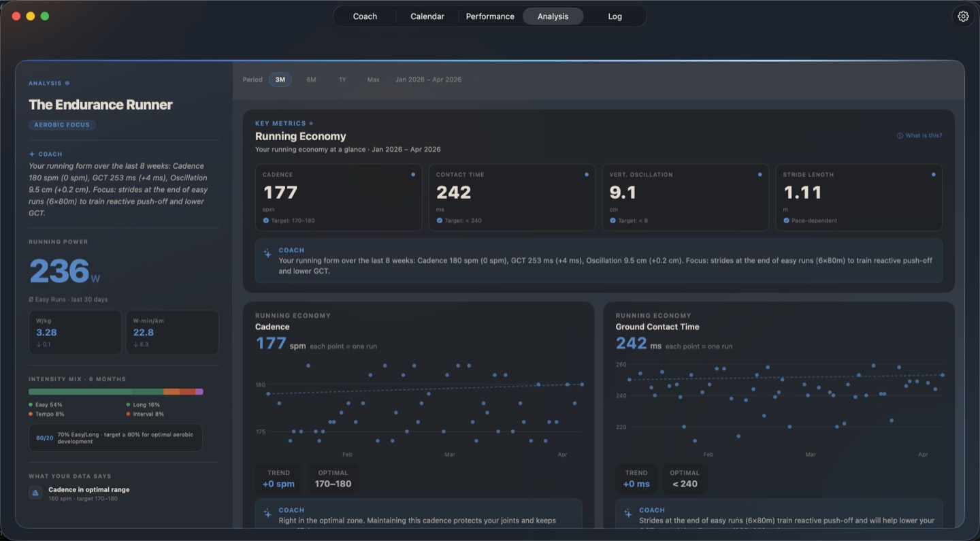Switch the period to 1Y

click(342, 79)
